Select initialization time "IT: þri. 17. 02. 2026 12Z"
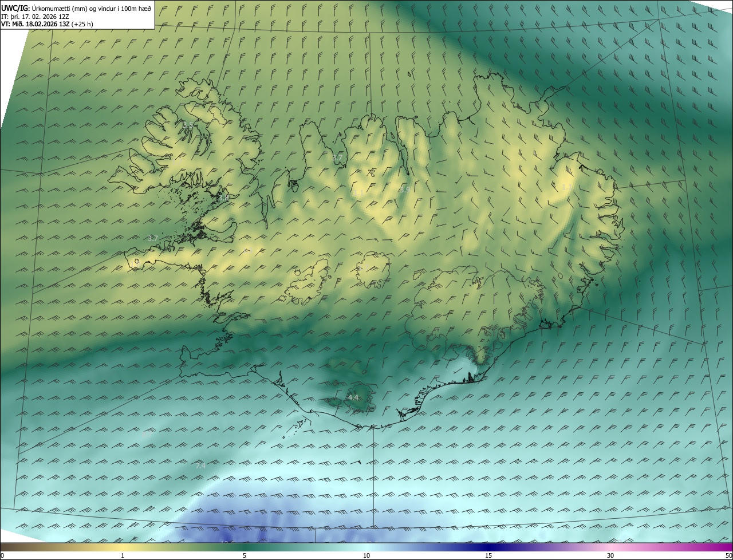This screenshot has width=733, height=560. pyautogui.click(x=35, y=16)
